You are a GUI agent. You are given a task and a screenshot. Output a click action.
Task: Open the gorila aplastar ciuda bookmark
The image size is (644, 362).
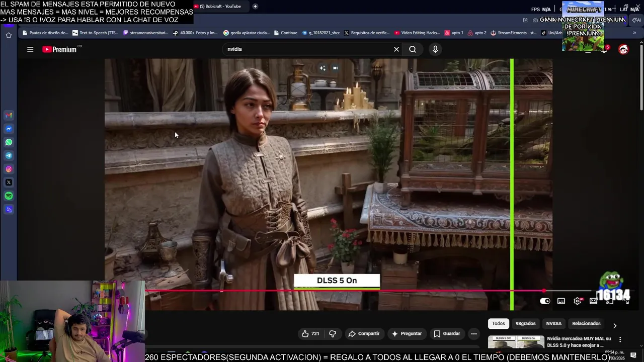[x=247, y=33]
